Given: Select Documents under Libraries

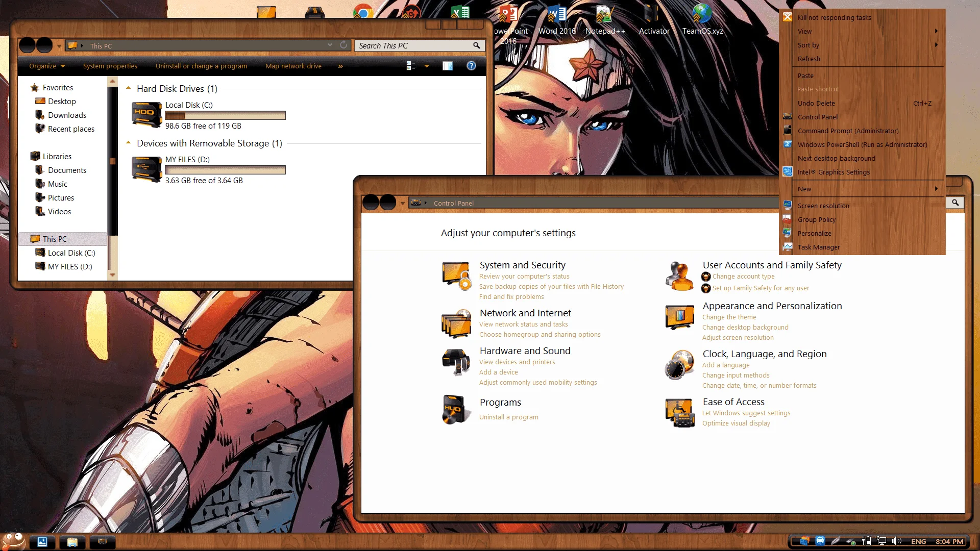Looking at the screenshot, I should tap(67, 170).
